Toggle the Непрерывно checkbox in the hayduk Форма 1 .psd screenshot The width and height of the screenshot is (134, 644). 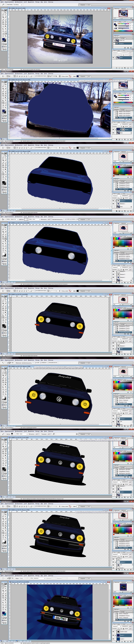click(x=40, y=363)
